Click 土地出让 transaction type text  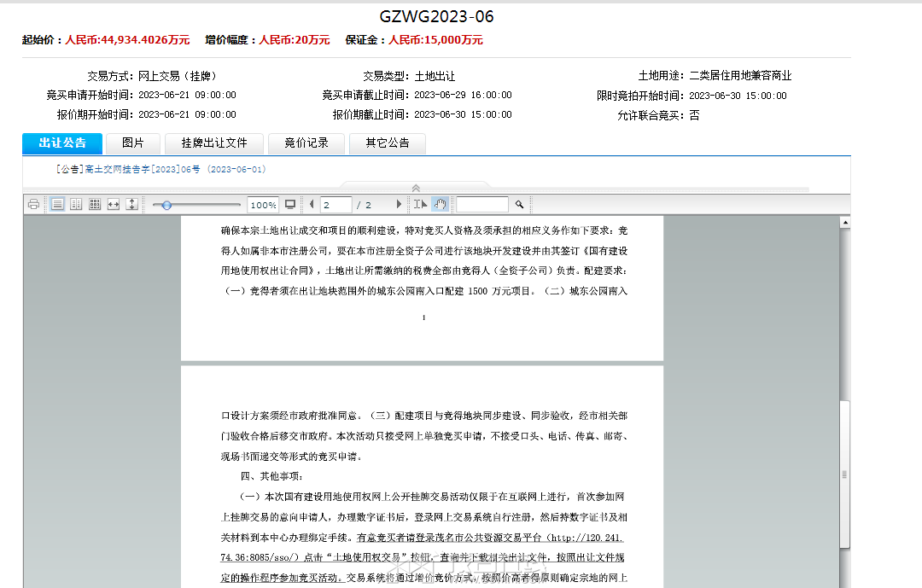(435, 76)
